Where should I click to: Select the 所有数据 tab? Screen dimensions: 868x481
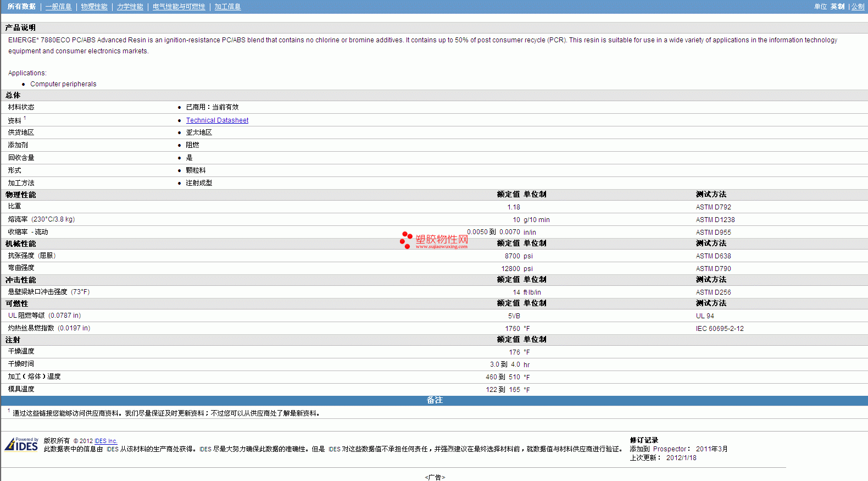coord(21,7)
